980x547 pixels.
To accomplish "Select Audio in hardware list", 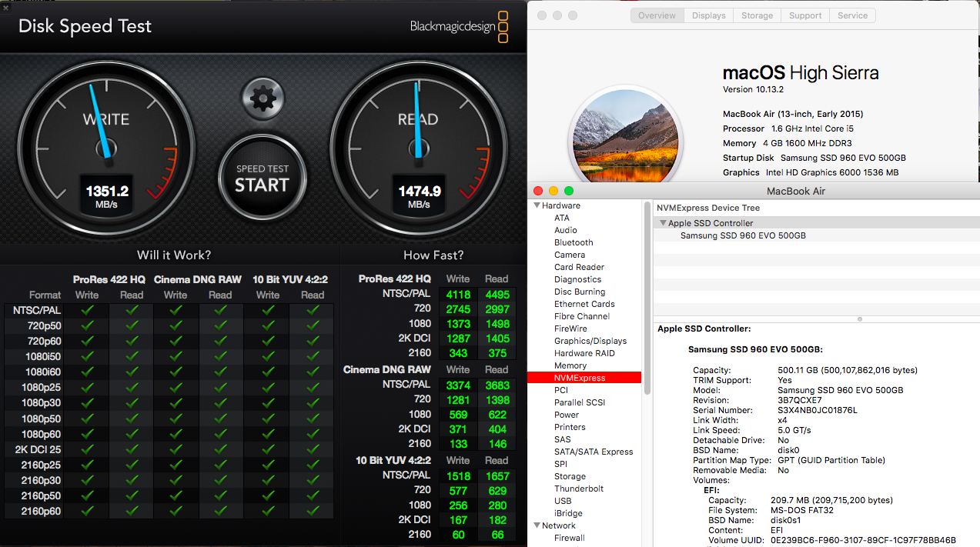I will point(566,230).
